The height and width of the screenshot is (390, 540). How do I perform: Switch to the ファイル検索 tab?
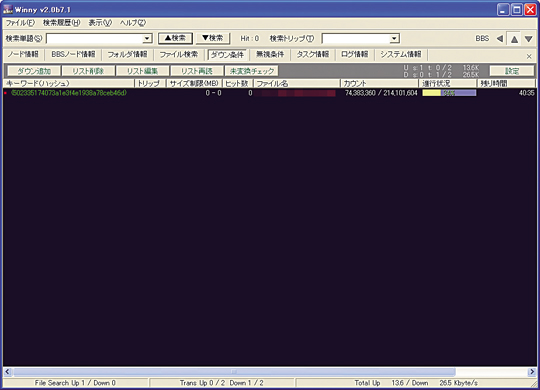click(x=178, y=54)
